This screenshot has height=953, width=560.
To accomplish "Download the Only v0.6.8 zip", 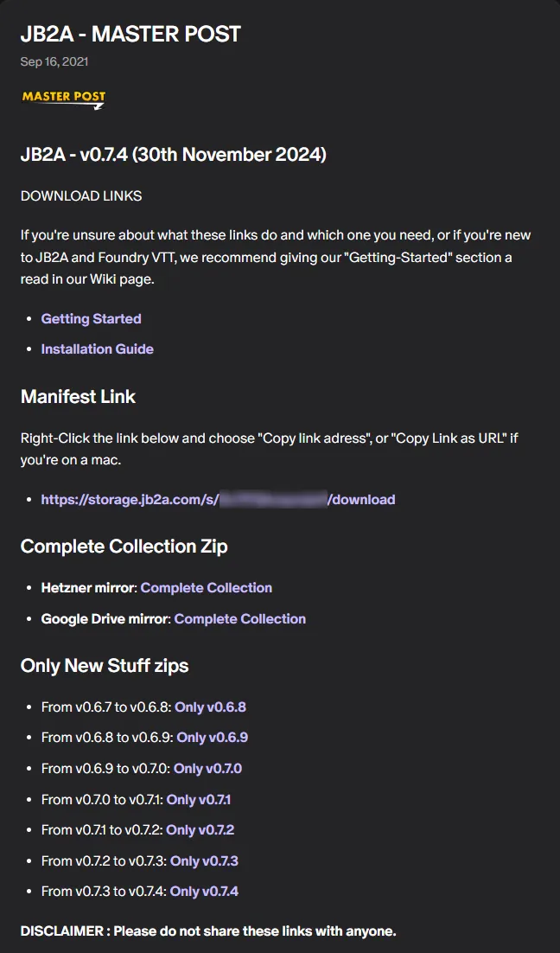I will click(210, 707).
